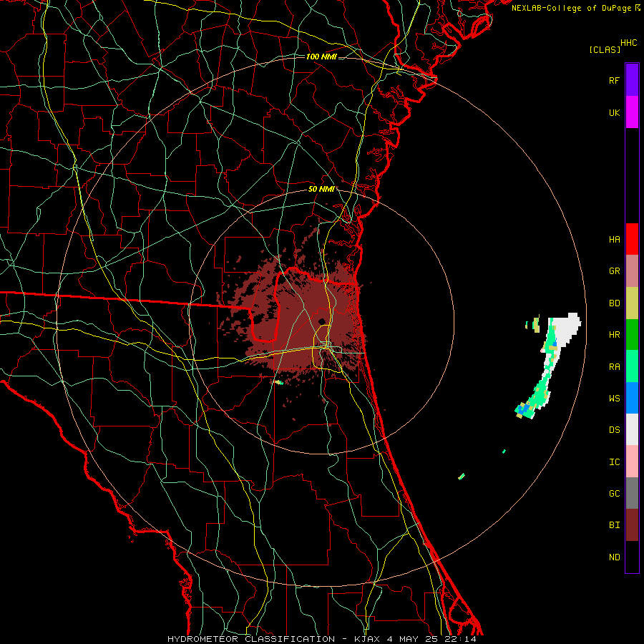Click the WS legend label

tap(614, 399)
